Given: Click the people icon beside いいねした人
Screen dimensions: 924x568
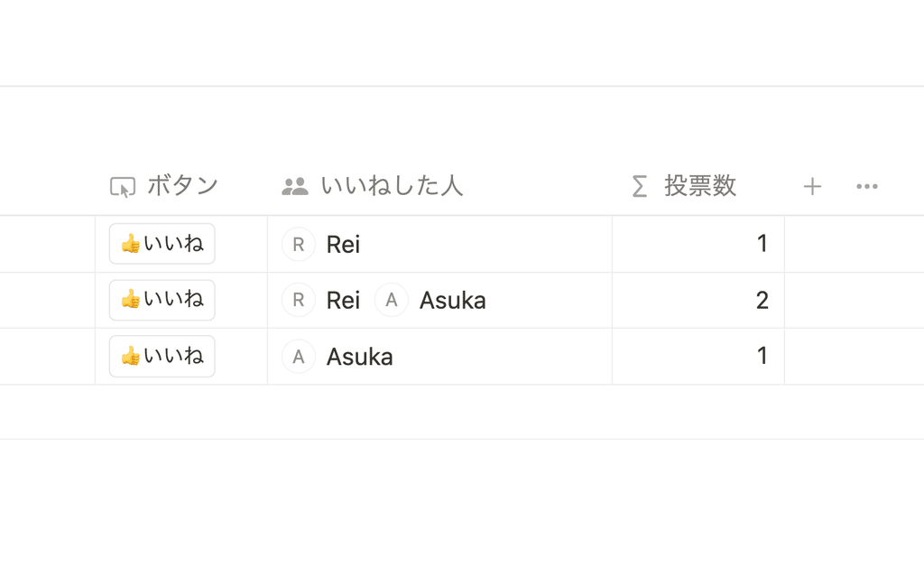Looking at the screenshot, I should coord(295,186).
